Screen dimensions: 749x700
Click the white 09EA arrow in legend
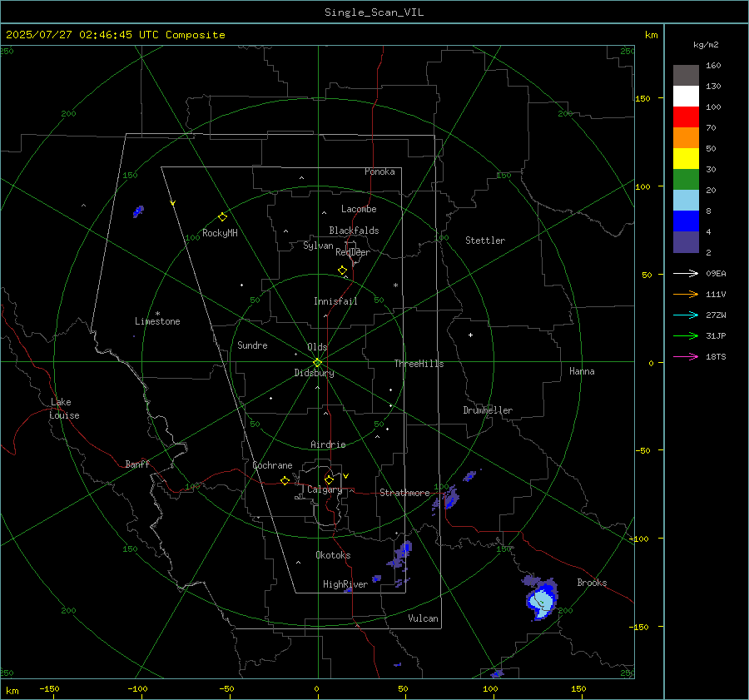coord(686,273)
